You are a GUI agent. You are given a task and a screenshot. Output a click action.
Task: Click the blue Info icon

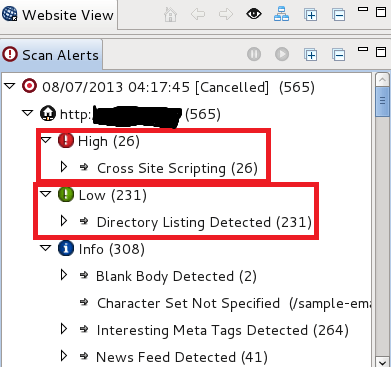click(x=66, y=248)
